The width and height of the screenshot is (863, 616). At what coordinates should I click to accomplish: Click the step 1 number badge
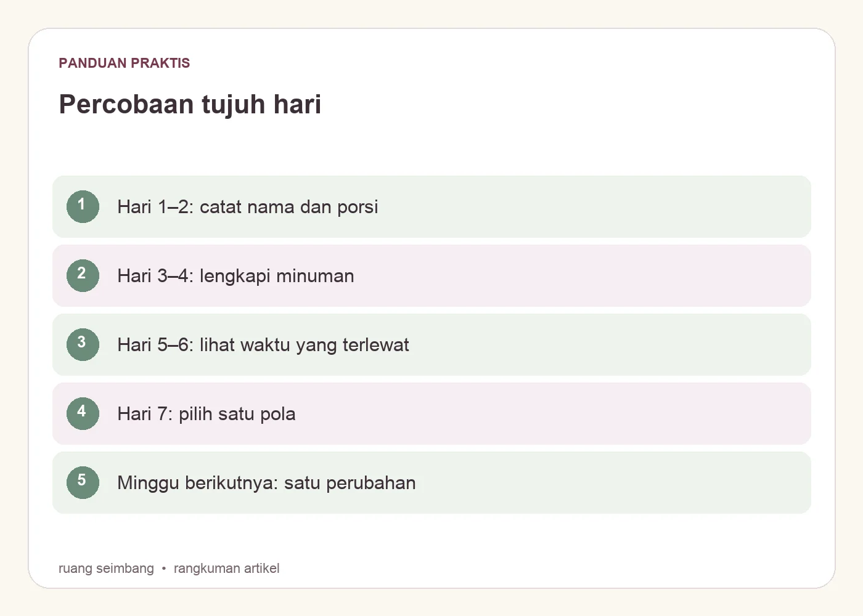[x=83, y=206]
